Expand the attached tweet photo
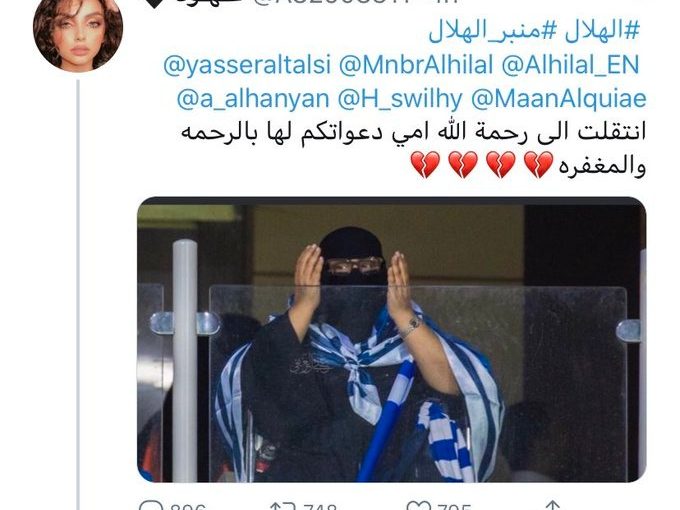The image size is (680, 510). tap(392, 340)
